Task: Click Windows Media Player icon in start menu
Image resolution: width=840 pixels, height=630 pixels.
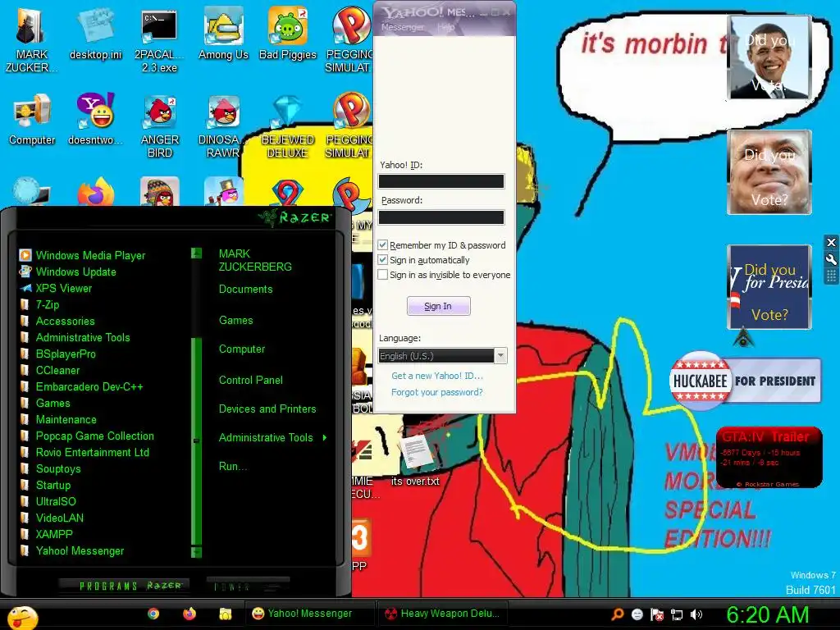Action: [x=25, y=255]
